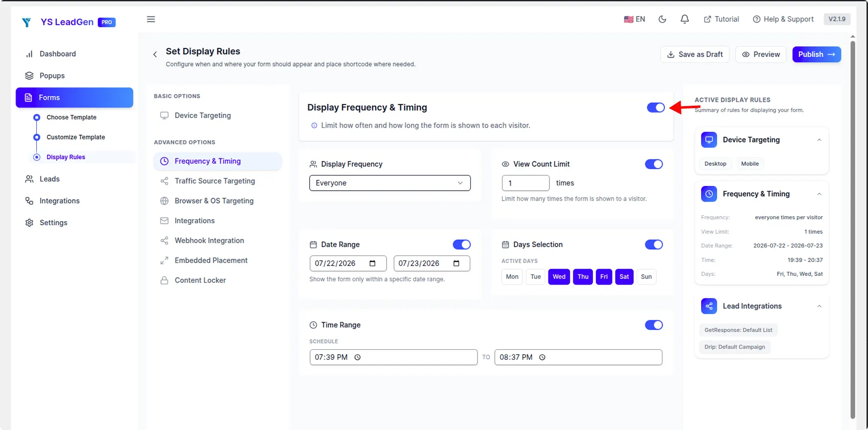Click the eye icon next to View Count Limit
Viewport: 868px width, 430px height.
(x=505, y=164)
